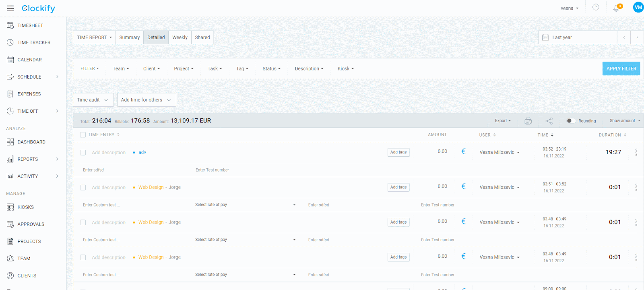This screenshot has width=644, height=290.
Task: Open the vesna workspace menu
Action: pos(570,8)
